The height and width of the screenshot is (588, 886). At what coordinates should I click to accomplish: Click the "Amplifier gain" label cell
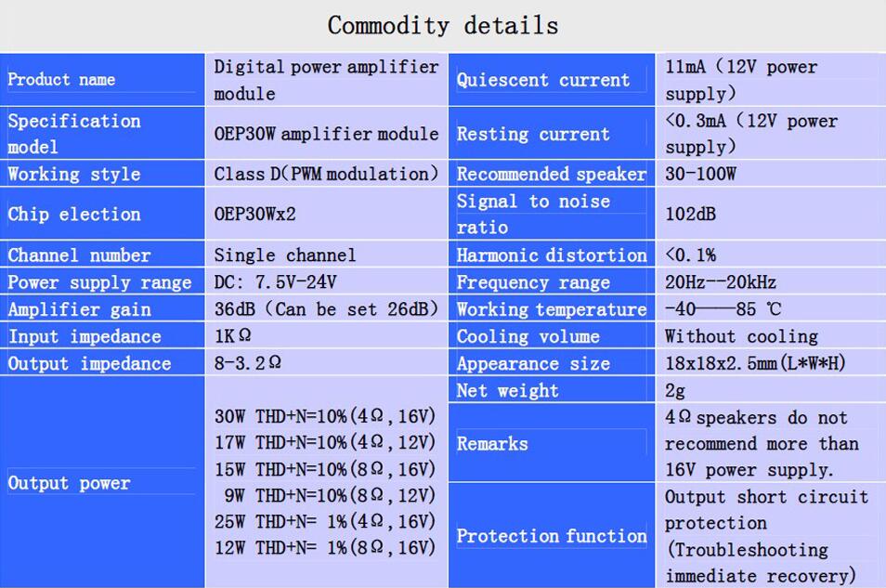(80, 309)
